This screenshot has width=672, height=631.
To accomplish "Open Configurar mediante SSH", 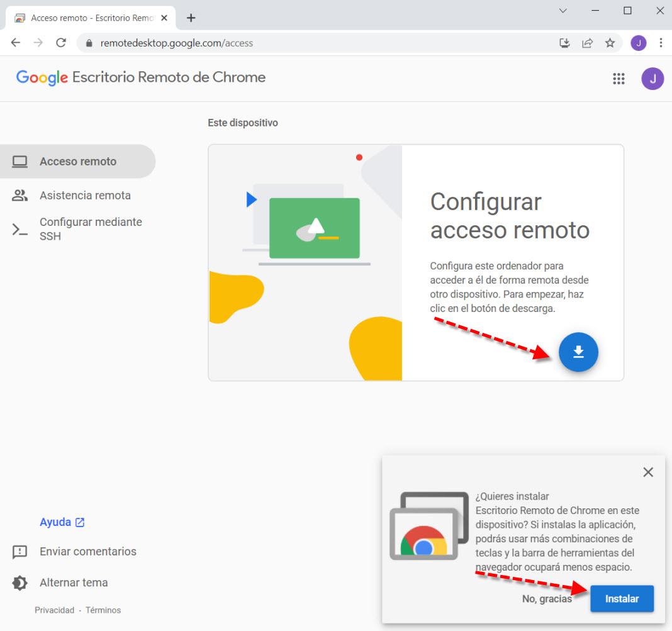I will point(90,229).
